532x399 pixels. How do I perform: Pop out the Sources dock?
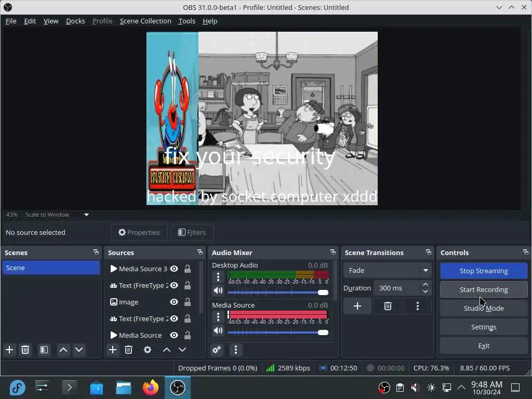click(200, 252)
